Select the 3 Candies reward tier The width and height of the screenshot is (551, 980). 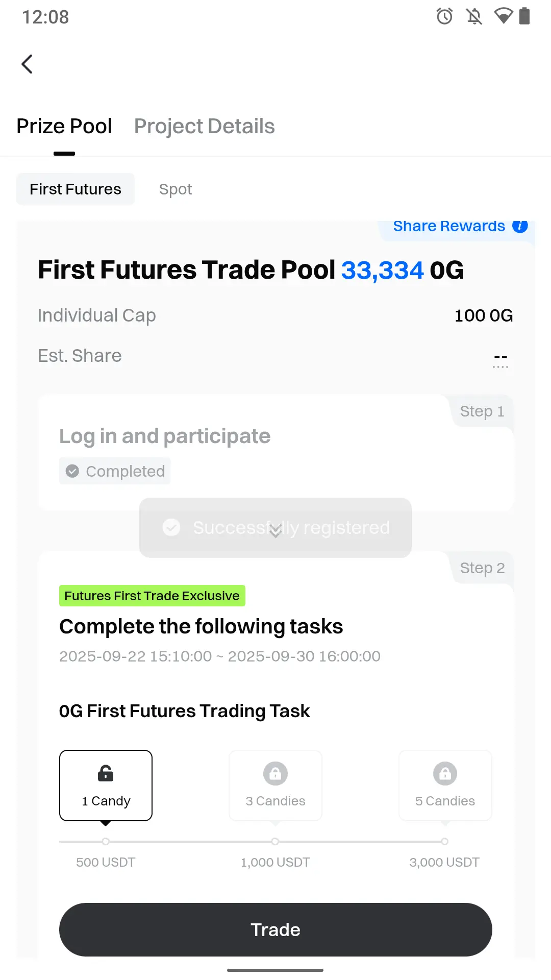point(275,786)
